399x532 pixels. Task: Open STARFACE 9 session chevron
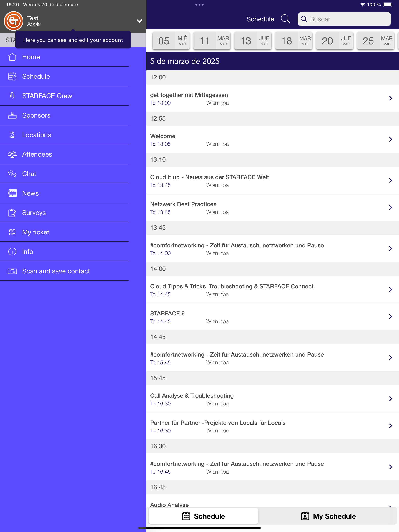point(391,317)
